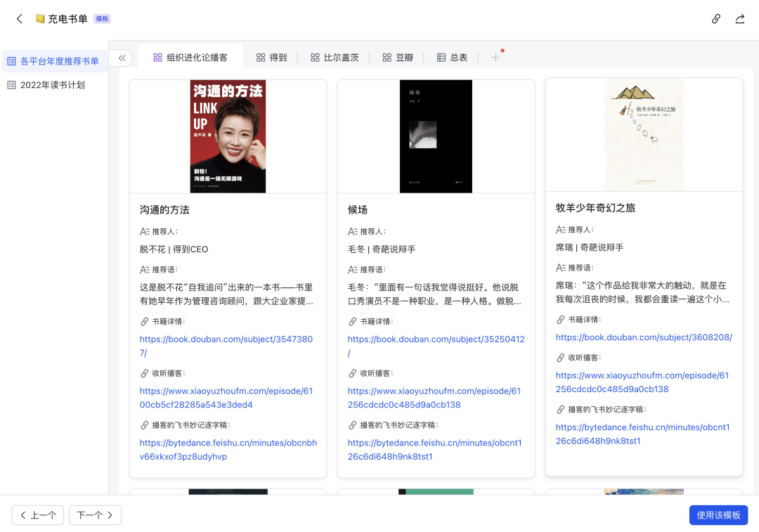This screenshot has height=532, width=759.
Task: Open the 得到 gallery view tab
Action: [271, 58]
